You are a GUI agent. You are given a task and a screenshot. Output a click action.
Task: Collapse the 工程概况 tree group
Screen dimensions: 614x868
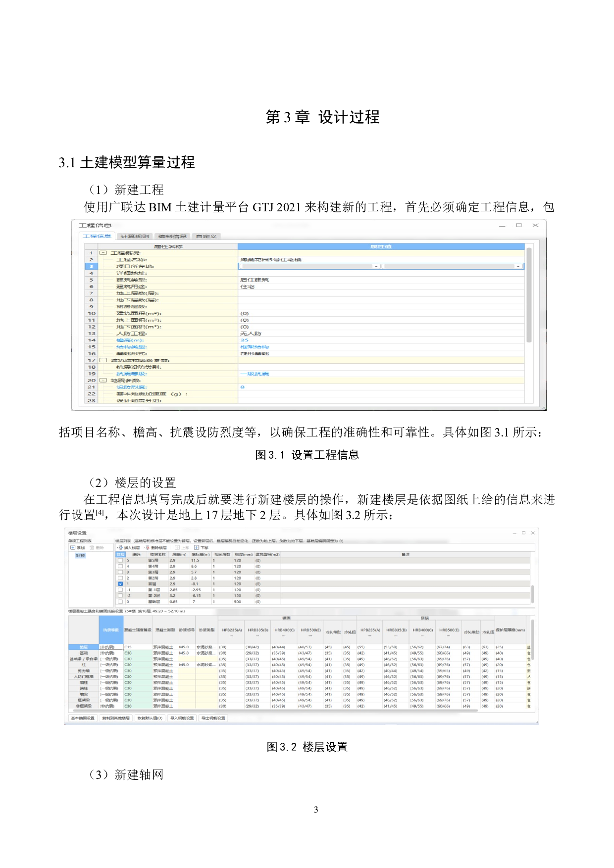[103, 253]
